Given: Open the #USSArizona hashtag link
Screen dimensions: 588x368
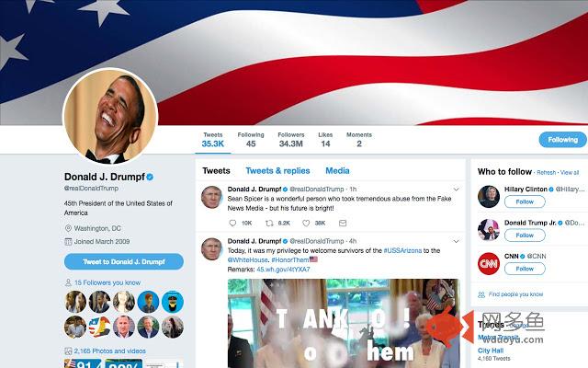Looking at the screenshot, I should 402,250.
